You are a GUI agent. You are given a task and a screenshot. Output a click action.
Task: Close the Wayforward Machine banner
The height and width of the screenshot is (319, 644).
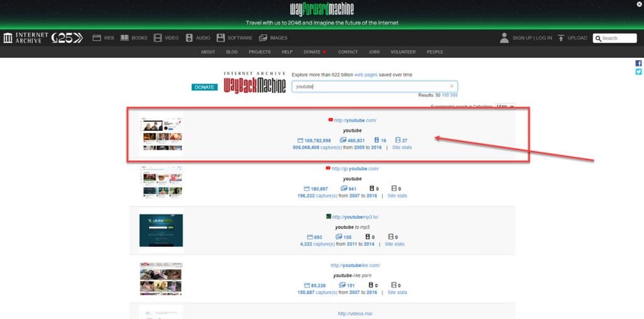[x=639, y=4]
